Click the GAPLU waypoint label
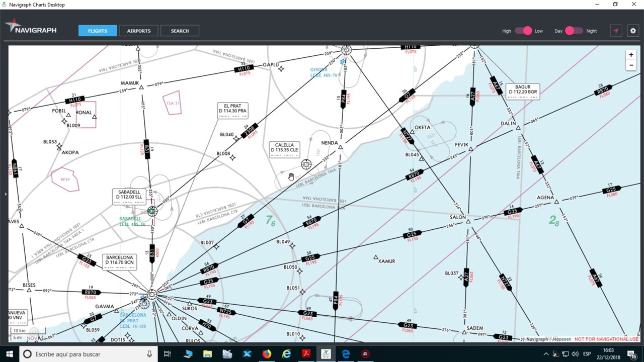The image size is (644, 362). pos(271,65)
